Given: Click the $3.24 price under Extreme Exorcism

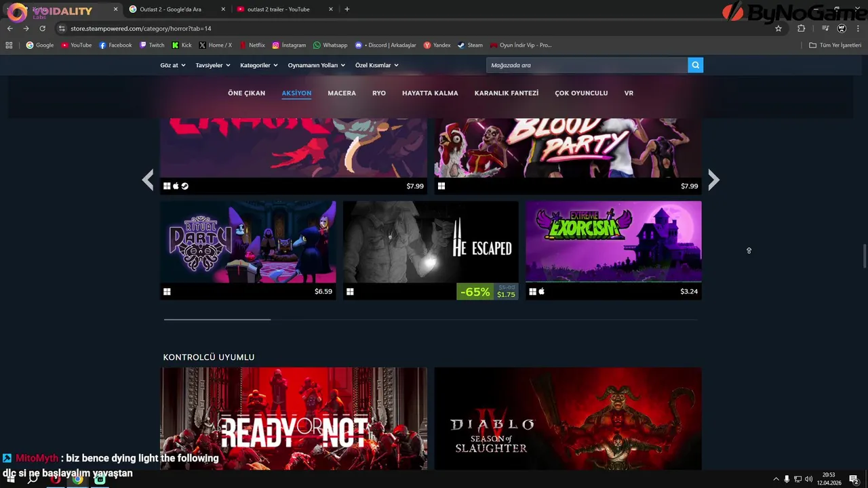Looking at the screenshot, I should (689, 291).
